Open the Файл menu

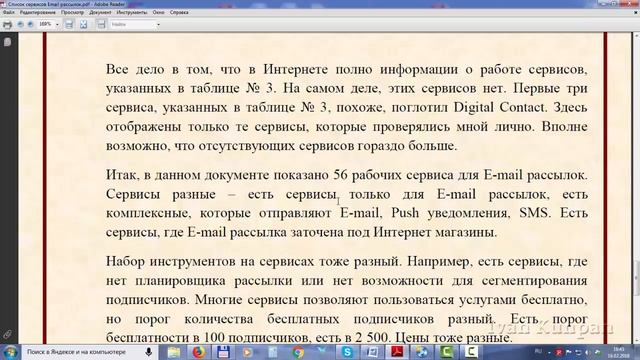click(x=9, y=12)
